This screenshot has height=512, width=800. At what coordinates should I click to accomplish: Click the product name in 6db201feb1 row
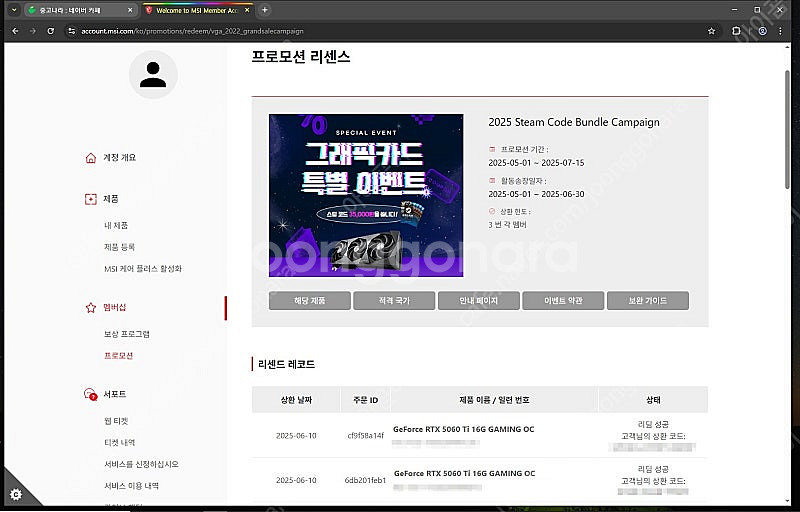[x=464, y=474]
